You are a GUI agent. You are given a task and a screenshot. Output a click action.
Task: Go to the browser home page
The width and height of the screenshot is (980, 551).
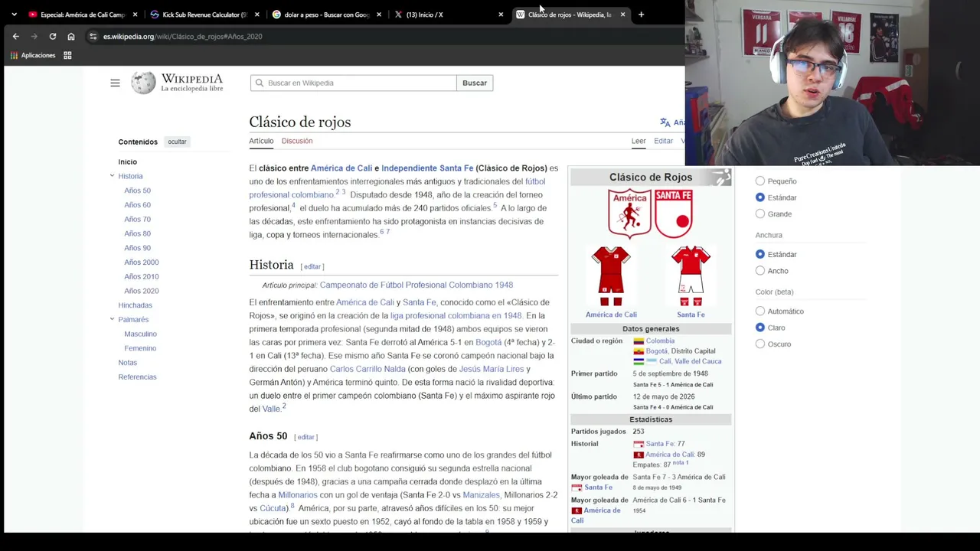(71, 36)
